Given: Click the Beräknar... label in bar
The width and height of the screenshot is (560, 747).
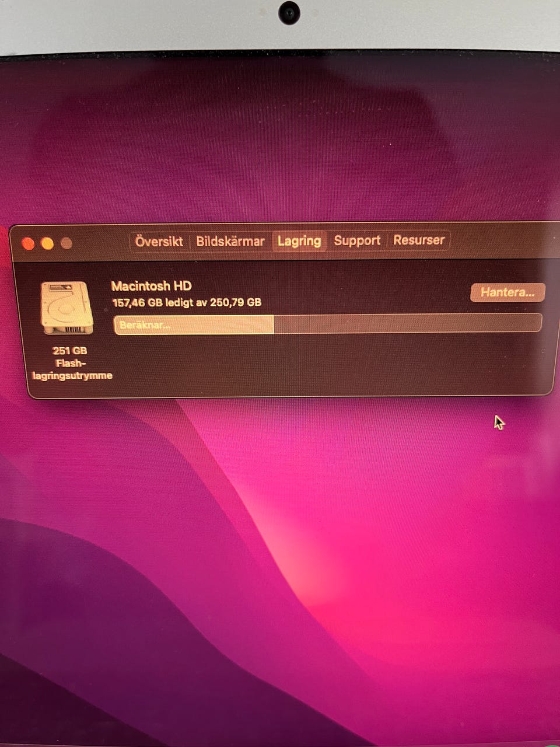Looking at the screenshot, I should [x=145, y=325].
